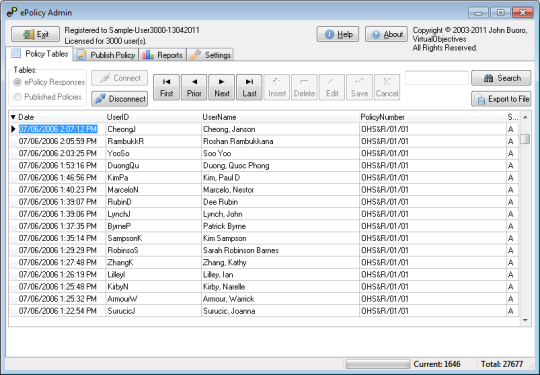Select the KimPa UserID cell

tap(153, 178)
